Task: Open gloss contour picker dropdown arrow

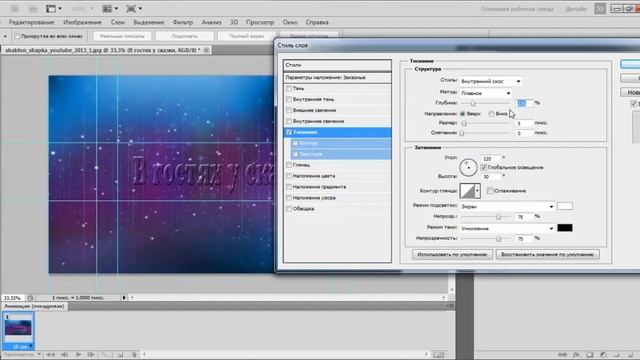Action: (477, 191)
